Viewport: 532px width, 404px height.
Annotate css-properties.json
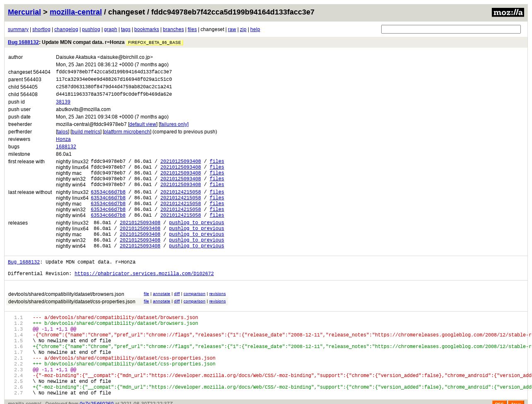coord(162,301)
